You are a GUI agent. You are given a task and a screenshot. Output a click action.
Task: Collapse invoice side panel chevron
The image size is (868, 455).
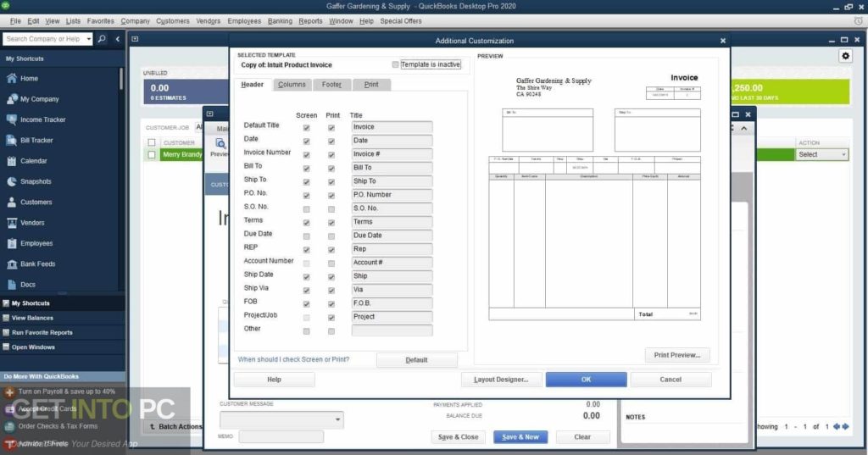pos(744,129)
